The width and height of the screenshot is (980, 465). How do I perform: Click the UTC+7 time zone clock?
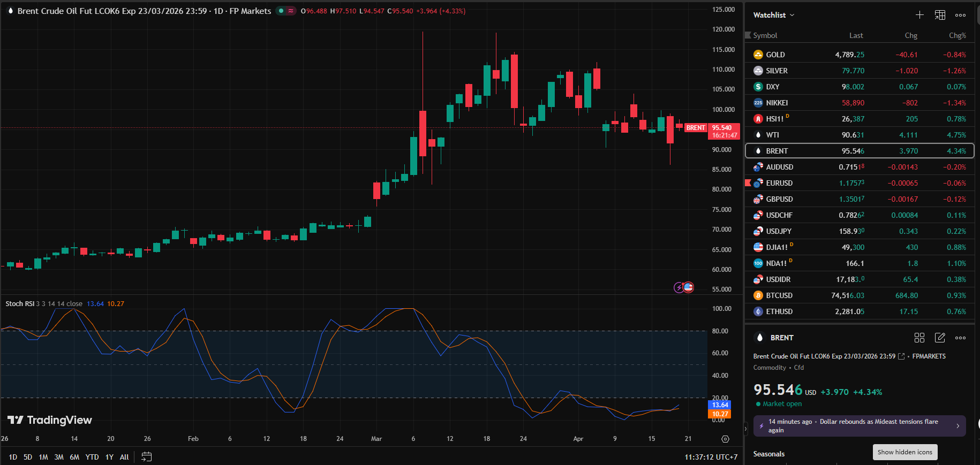[711, 457]
